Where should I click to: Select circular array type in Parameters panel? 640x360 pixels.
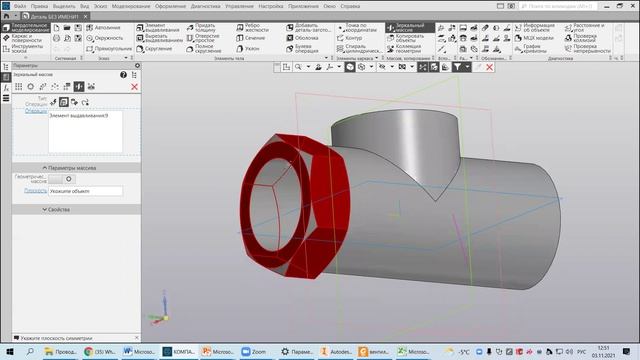pyautogui.click(x=31, y=87)
